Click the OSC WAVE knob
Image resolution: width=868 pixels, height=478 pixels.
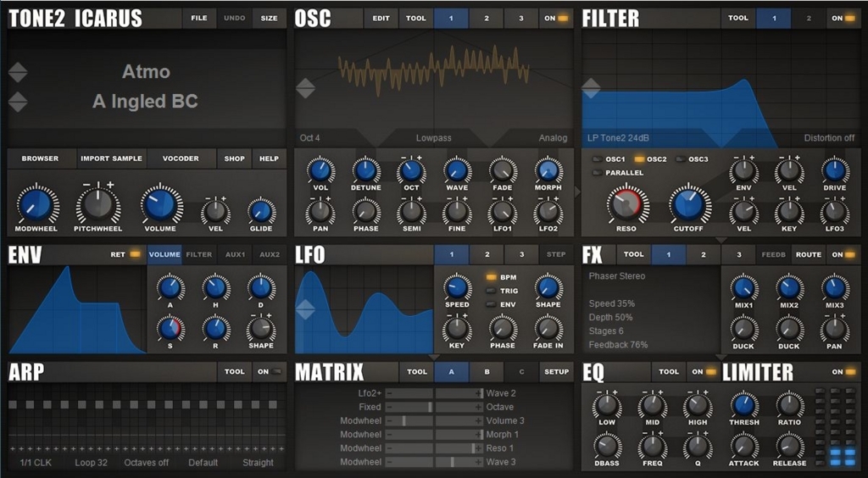click(457, 170)
